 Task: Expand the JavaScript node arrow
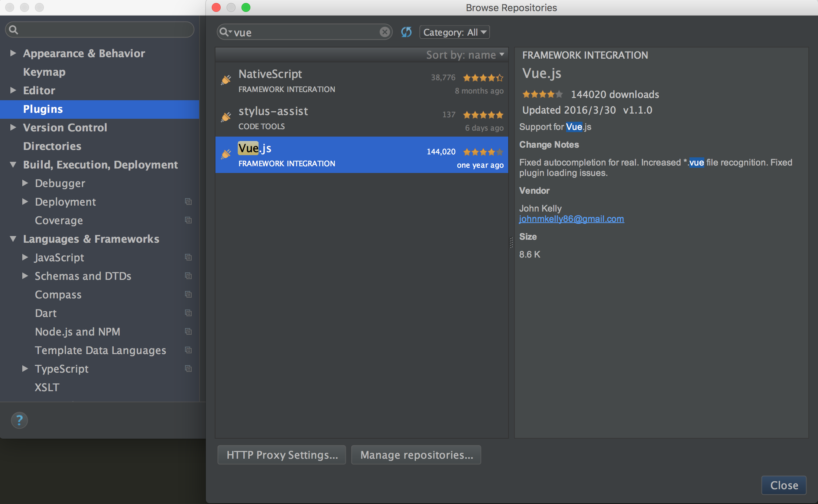25,257
